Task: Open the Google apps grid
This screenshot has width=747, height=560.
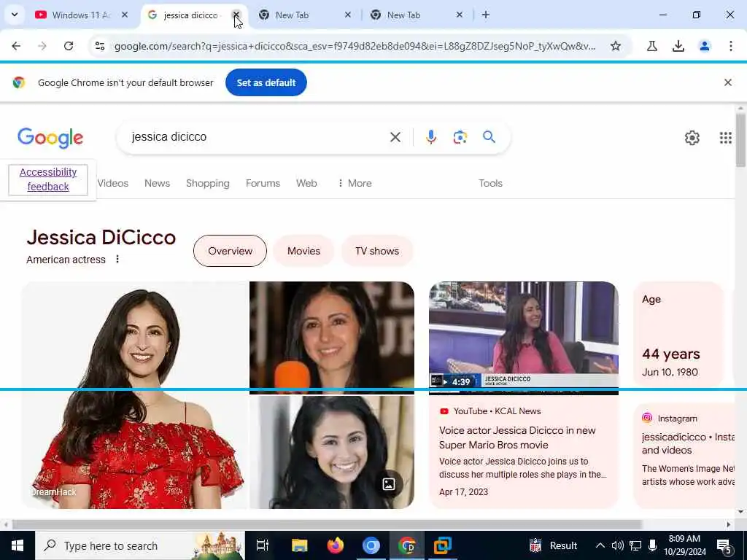Action: (725, 138)
